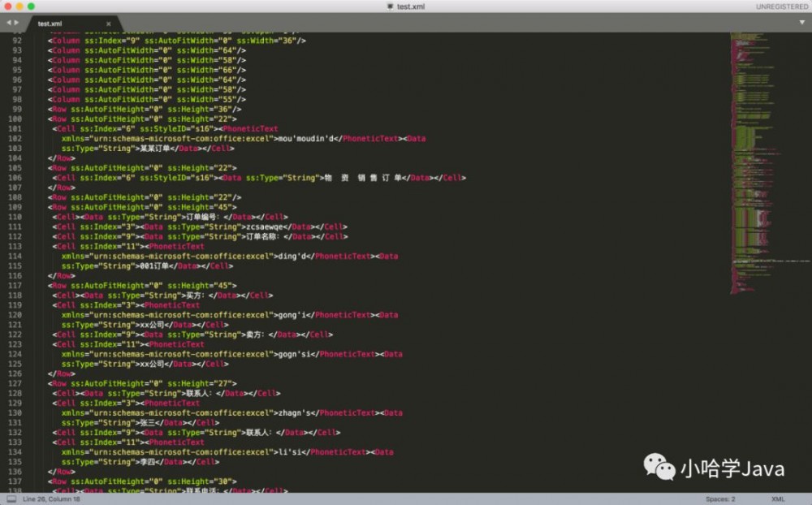This screenshot has width=812, height=505.
Task: Click the red close window button
Action: (8, 6)
